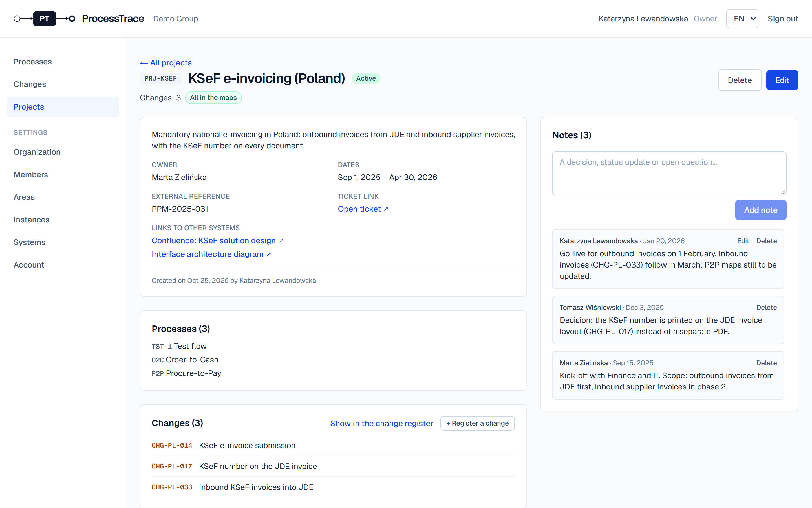The width and height of the screenshot is (812, 508).
Task: Delete Marta Zielińska's Sep 15 note
Action: [x=766, y=363]
